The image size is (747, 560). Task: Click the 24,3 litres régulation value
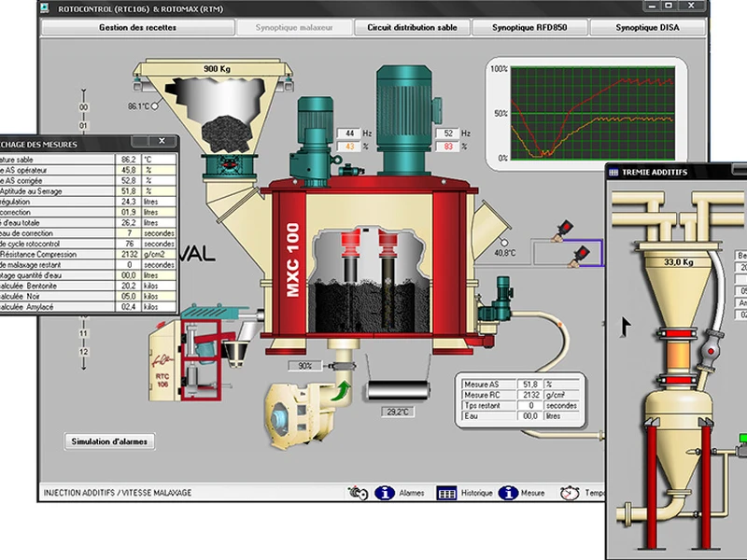pyautogui.click(x=129, y=202)
